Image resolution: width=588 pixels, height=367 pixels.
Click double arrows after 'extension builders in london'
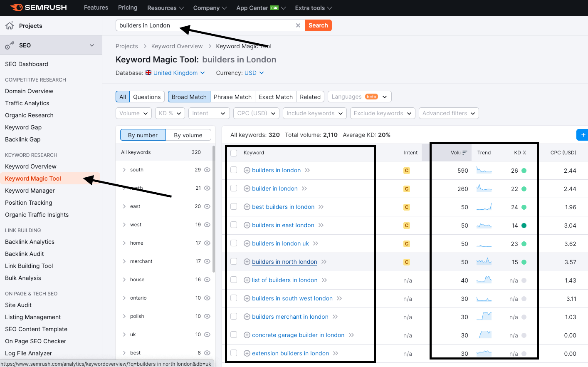336,353
